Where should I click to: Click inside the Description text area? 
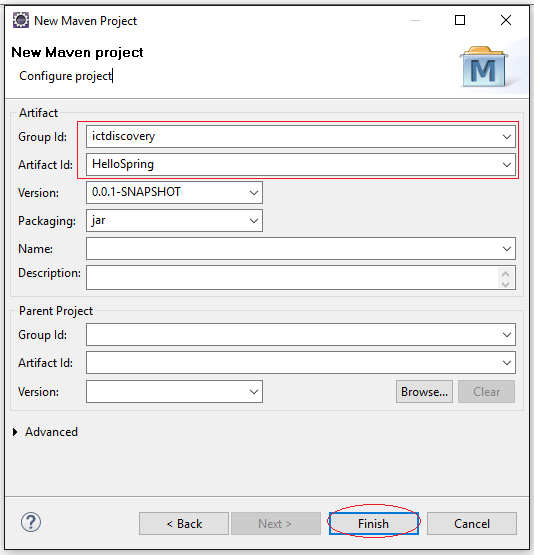pyautogui.click(x=292, y=278)
